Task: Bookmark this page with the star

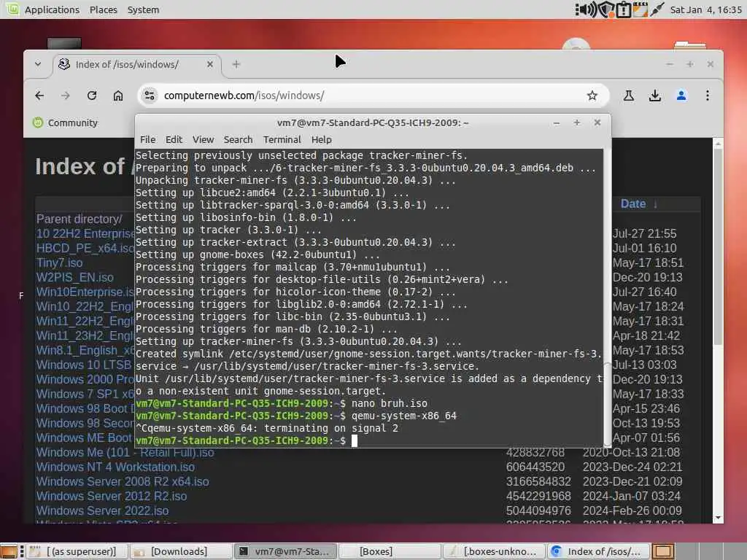Action: click(592, 96)
